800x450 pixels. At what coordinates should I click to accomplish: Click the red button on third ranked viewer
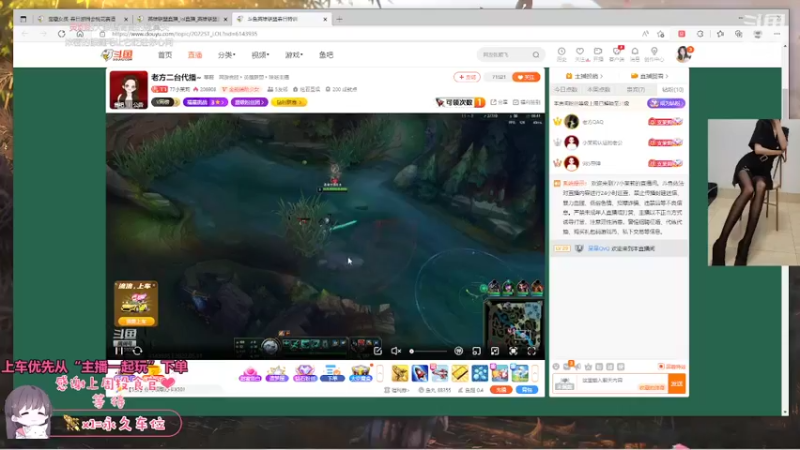coord(665,163)
